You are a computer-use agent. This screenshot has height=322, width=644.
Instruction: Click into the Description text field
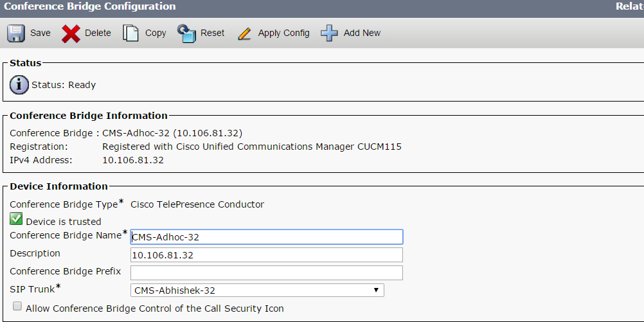click(x=266, y=255)
